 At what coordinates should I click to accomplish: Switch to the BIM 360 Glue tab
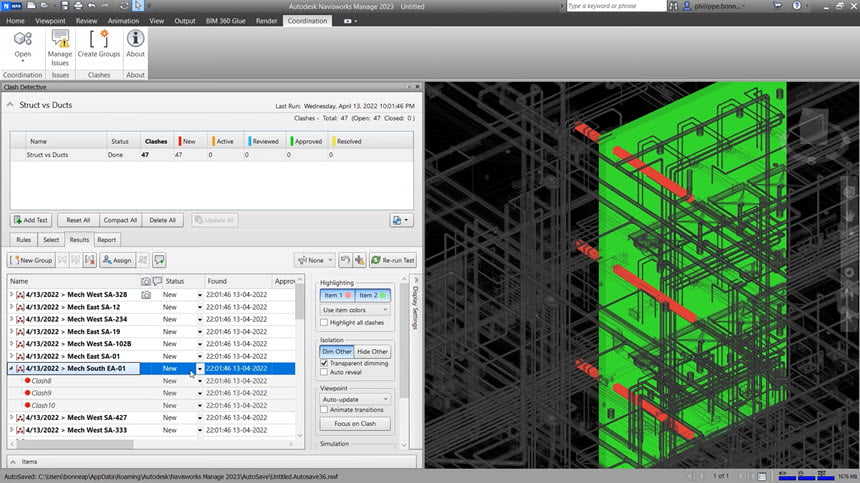pos(225,21)
